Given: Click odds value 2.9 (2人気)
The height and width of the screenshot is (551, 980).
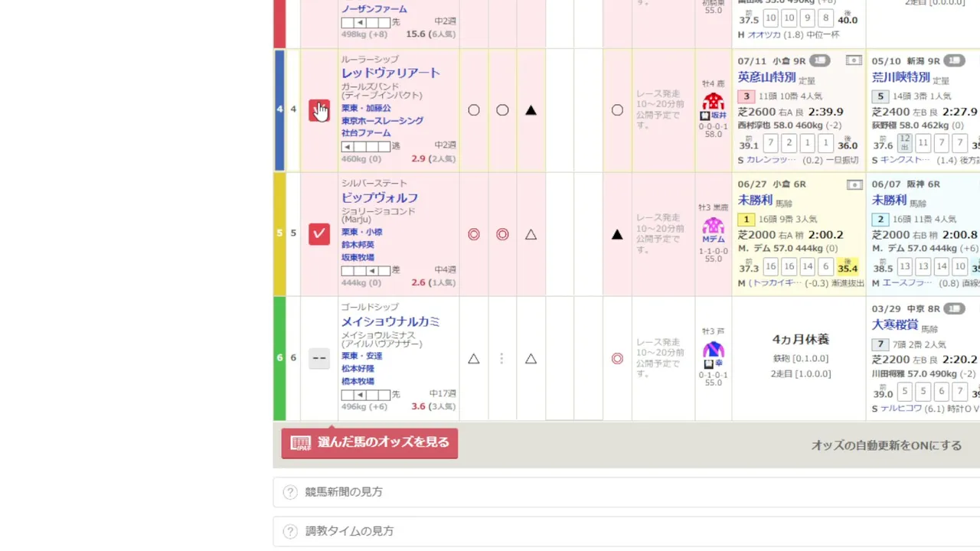Looking at the screenshot, I should [433, 158].
